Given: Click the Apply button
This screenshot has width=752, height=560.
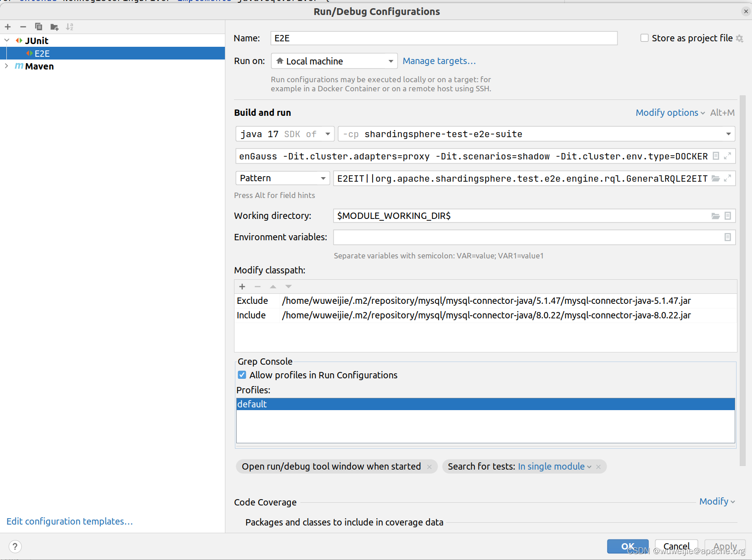Looking at the screenshot, I should (x=725, y=546).
